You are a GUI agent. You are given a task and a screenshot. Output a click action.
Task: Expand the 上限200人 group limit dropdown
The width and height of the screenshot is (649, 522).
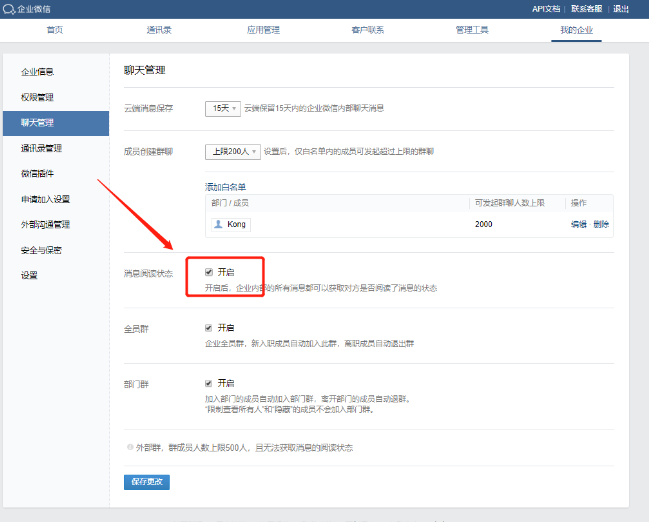coord(233,152)
